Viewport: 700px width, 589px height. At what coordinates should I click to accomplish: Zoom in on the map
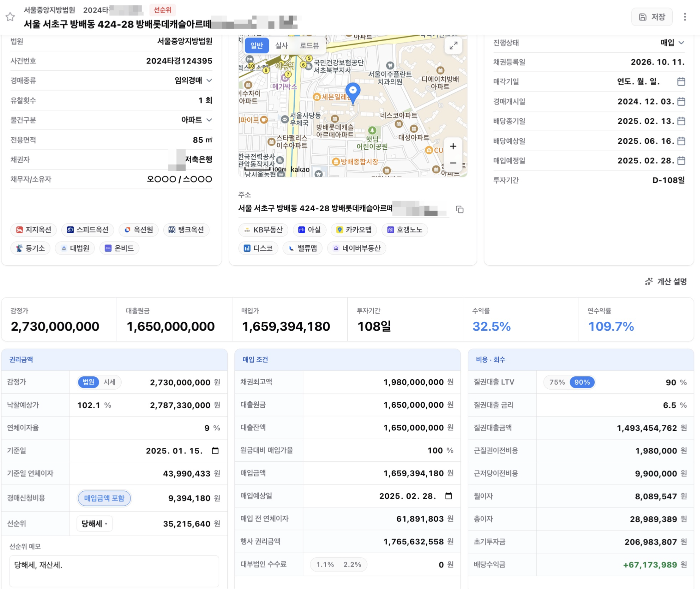coord(453,146)
